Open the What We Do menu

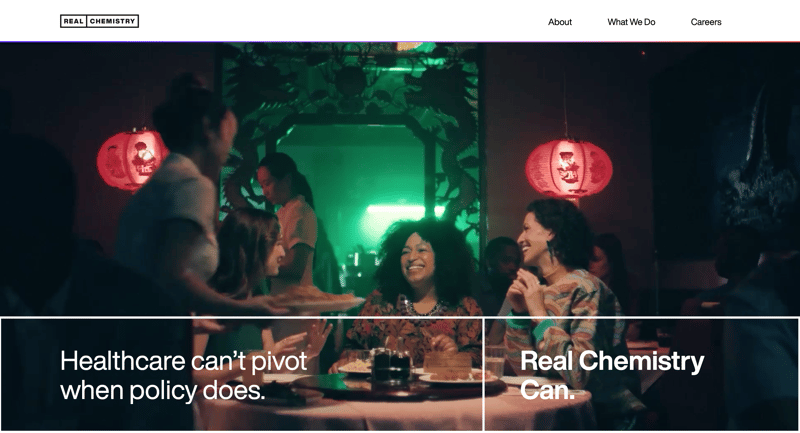[x=631, y=22]
